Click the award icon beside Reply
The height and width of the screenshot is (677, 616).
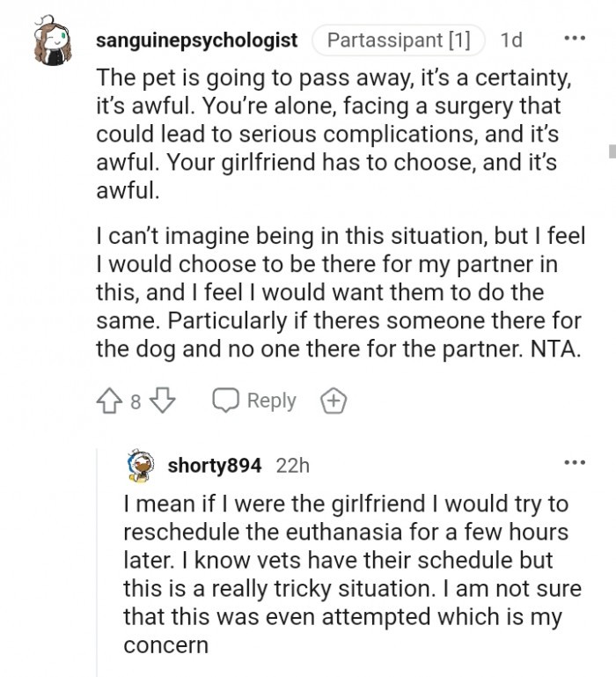click(x=333, y=401)
